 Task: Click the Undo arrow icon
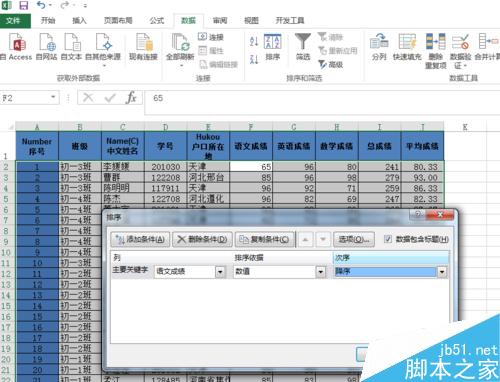click(x=41, y=5)
